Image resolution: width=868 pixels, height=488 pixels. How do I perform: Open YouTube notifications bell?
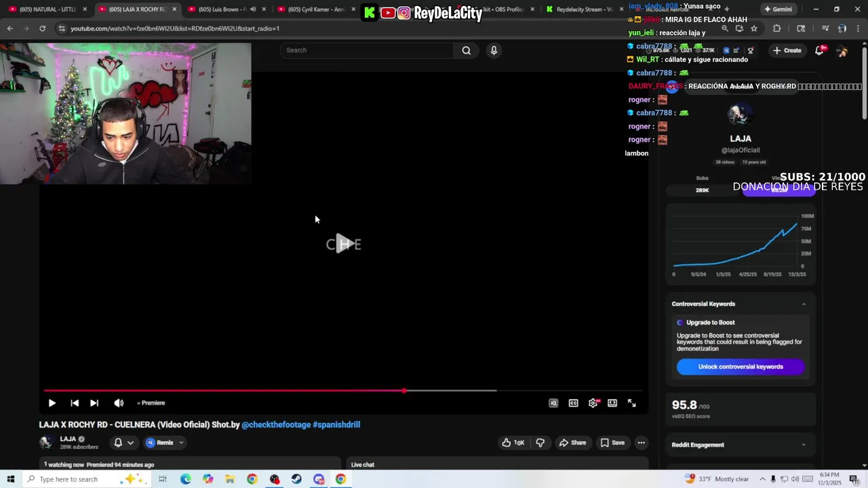coord(819,50)
